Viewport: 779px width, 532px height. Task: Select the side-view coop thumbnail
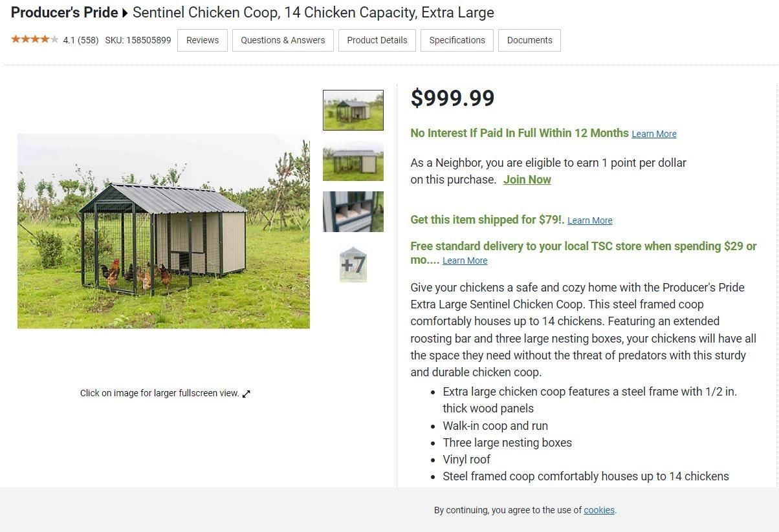click(x=353, y=160)
